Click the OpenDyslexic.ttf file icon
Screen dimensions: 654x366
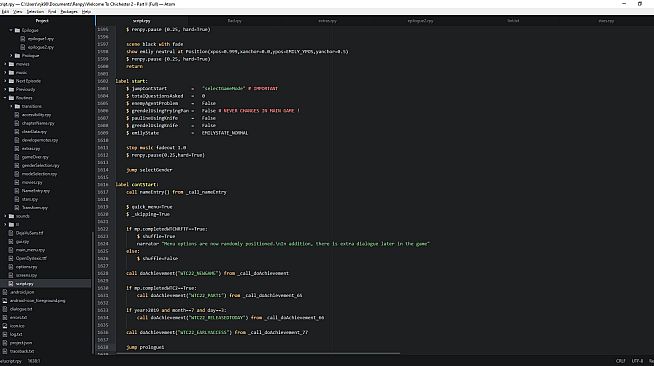(x=11, y=258)
